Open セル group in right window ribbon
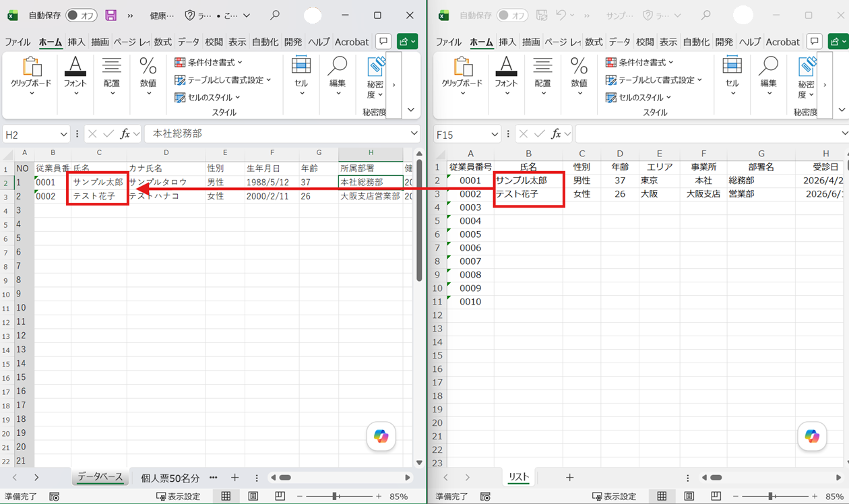The height and width of the screenshot is (504, 849). point(732,76)
